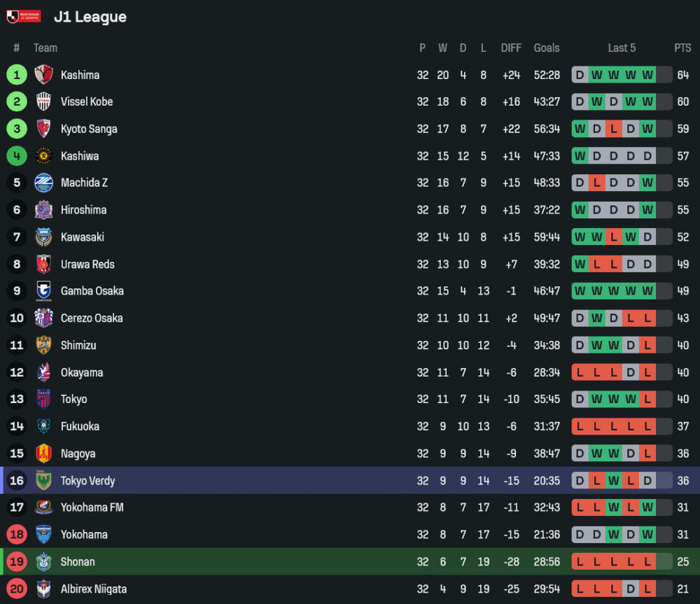Open the Cerezo Osaka team link
This screenshot has width=700, height=604.
92,318
